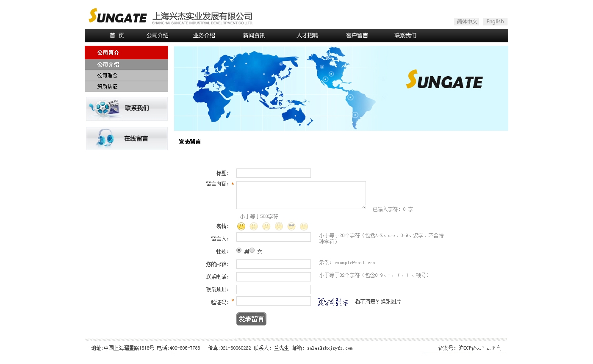Image resolution: width=593 pixels, height=364 pixels.
Task: Focus the 验证码 captcha input field
Action: [x=274, y=301]
